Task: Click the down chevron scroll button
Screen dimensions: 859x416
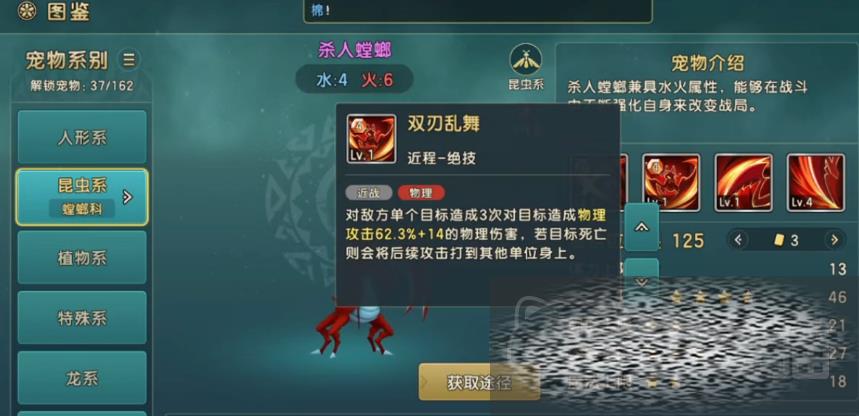Action: tap(642, 281)
